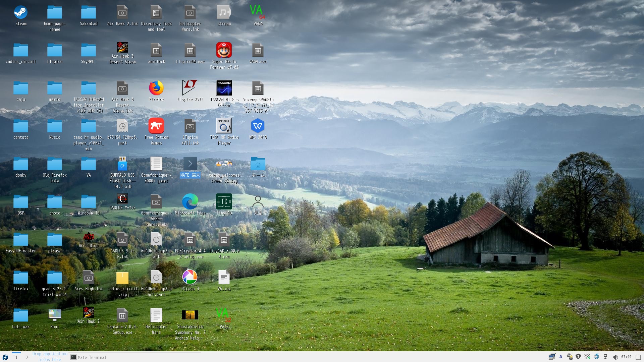This screenshot has height=362, width=644.
Task: Open the volume control in tray
Action: pos(615,357)
